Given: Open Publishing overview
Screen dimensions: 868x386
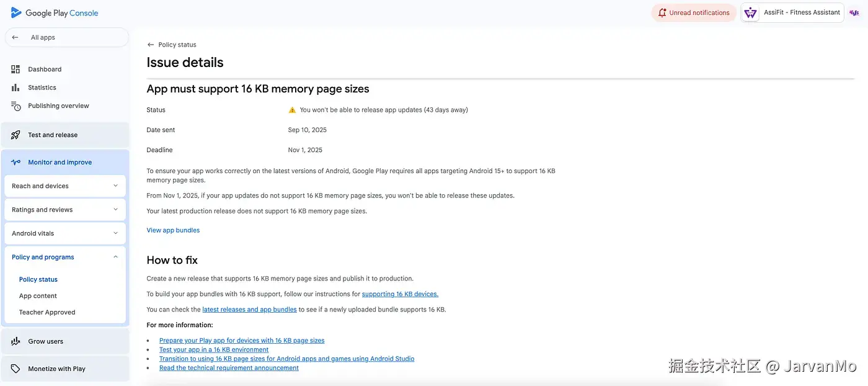Looking at the screenshot, I should (x=58, y=105).
